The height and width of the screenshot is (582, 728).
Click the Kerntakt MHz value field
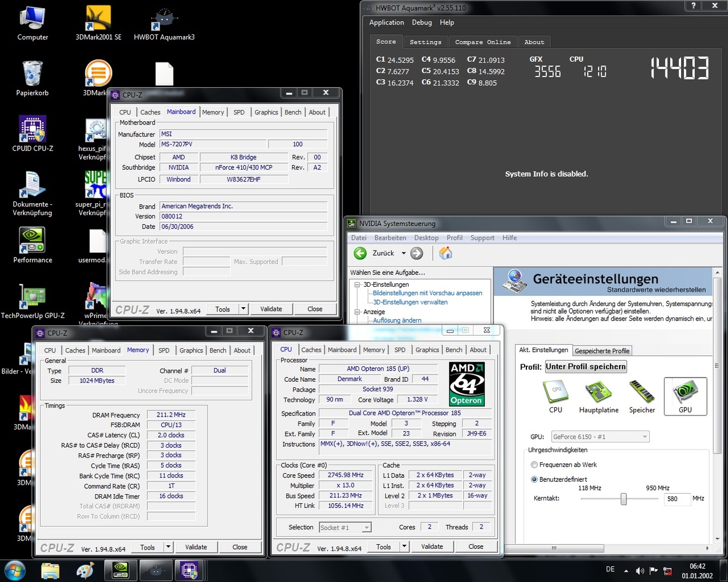point(678,499)
